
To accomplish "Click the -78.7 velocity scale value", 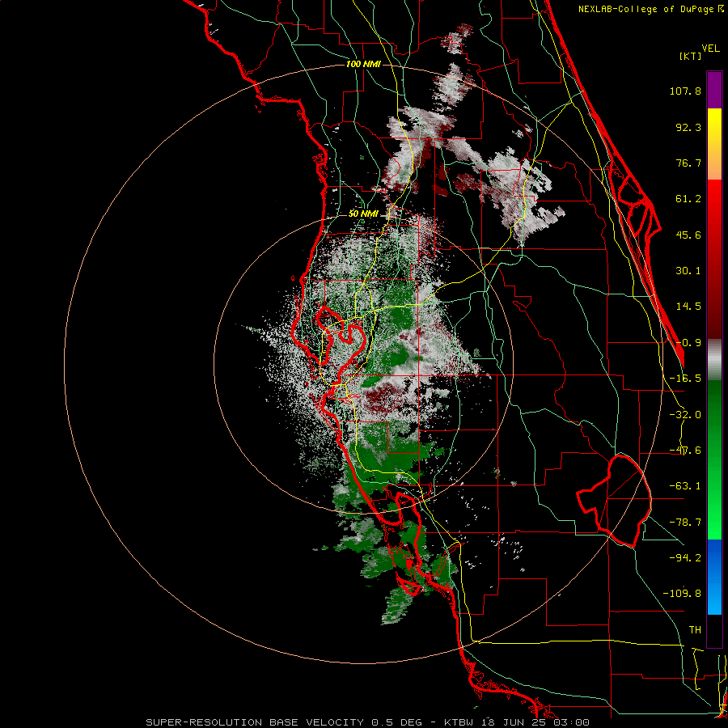I will 685,523.
